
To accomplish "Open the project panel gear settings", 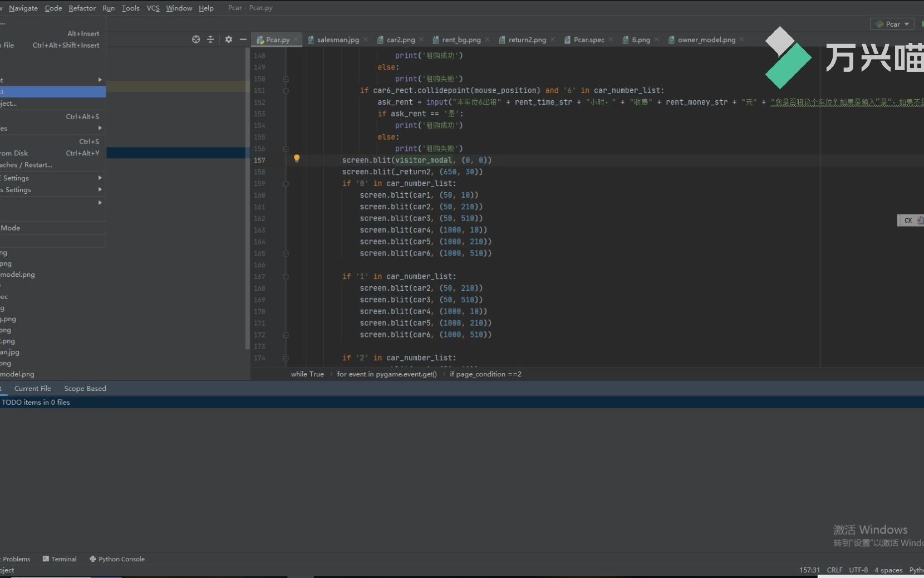I will pos(228,40).
